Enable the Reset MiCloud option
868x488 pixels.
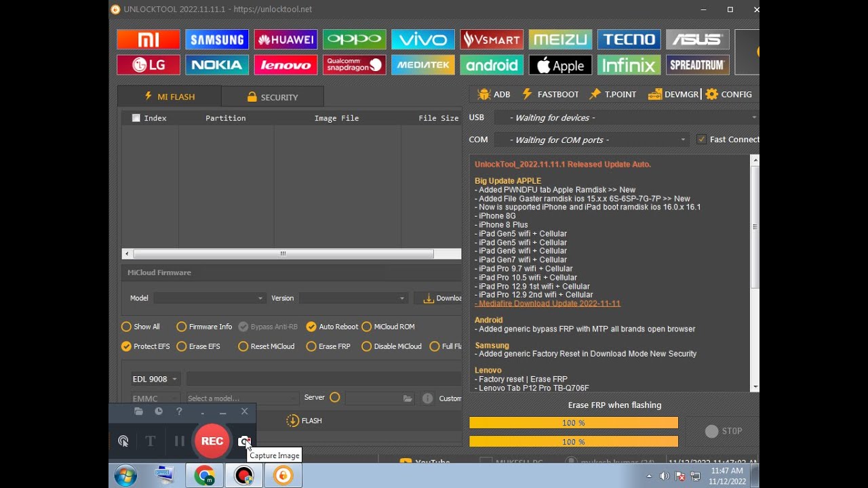pos(267,346)
